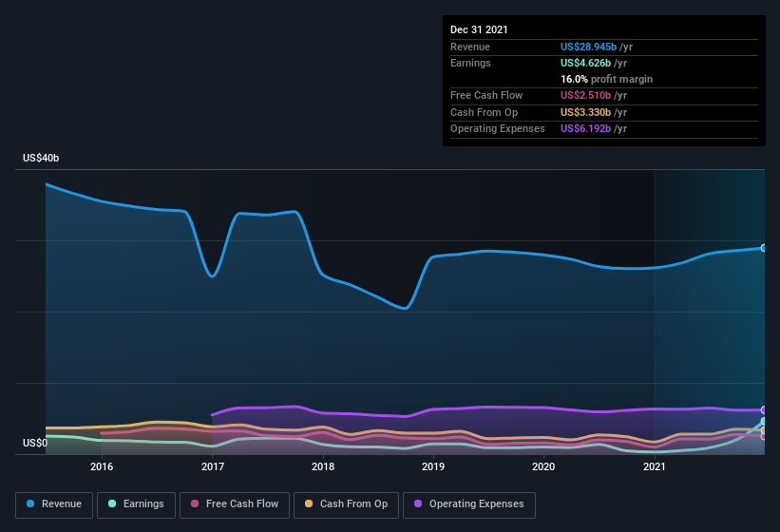Image resolution: width=780 pixels, height=532 pixels.
Task: Click the US$2.510b free cash flow value
Action: [585, 95]
